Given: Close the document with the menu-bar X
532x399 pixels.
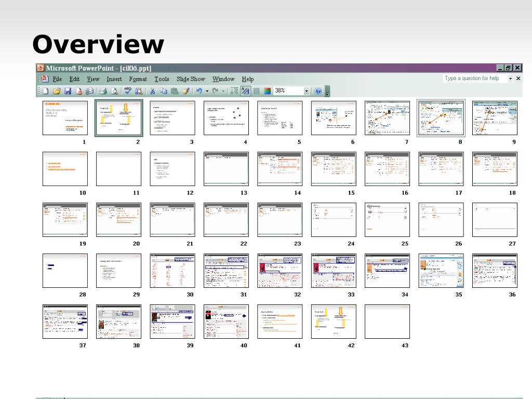Looking at the screenshot, I should pos(518,78).
